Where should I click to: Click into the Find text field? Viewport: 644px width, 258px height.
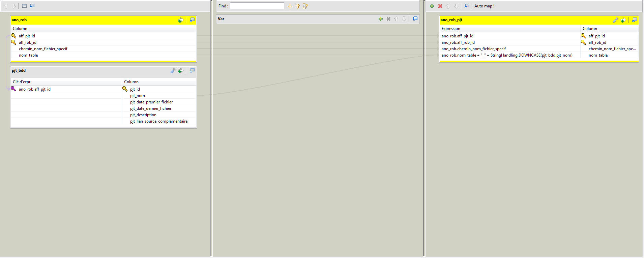point(257,6)
